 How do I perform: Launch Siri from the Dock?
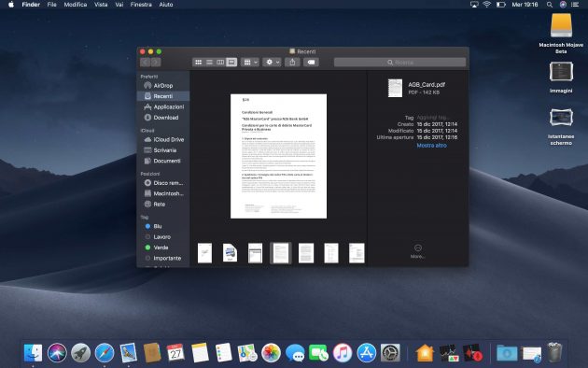[57, 353]
